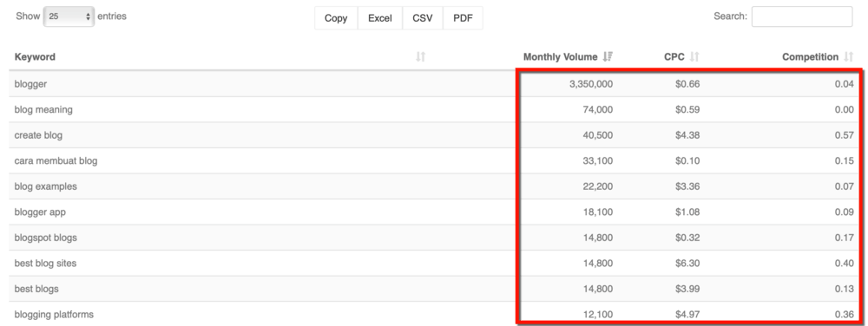Select the keyword "blogger"
This screenshot has height=326, width=868.
click(30, 84)
